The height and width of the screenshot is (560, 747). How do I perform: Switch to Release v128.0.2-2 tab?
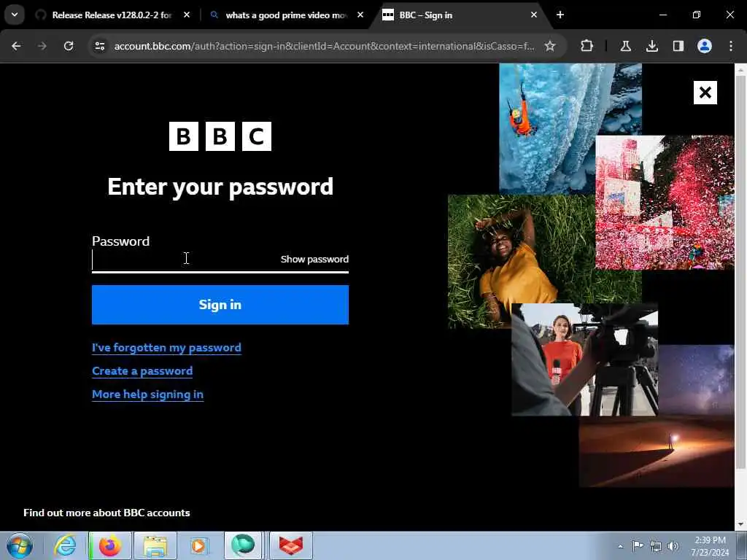pyautogui.click(x=112, y=15)
